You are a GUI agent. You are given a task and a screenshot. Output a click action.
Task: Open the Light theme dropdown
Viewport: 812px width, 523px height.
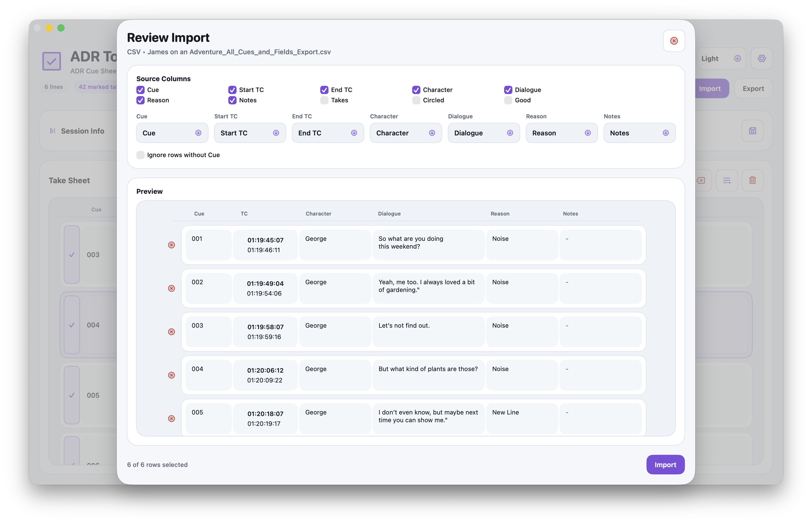click(x=721, y=58)
